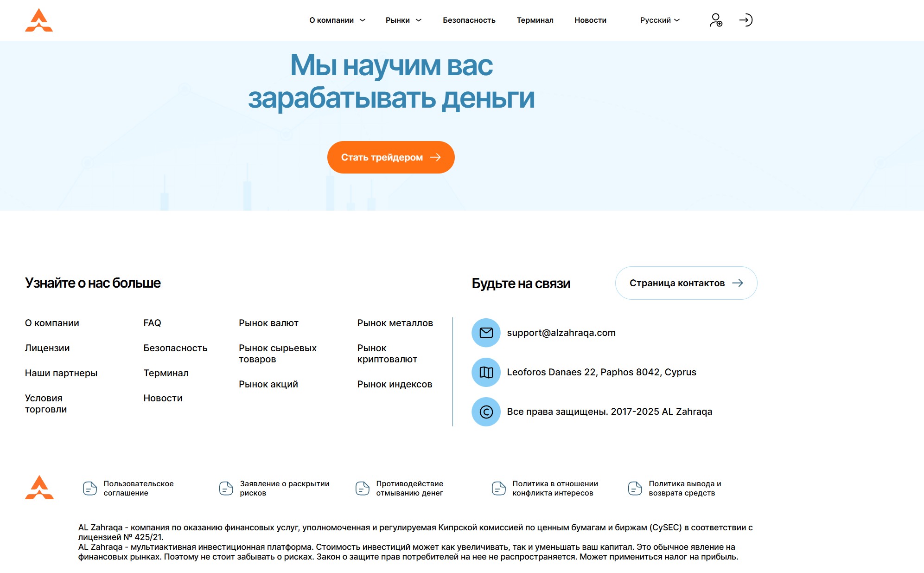The height and width of the screenshot is (573, 924).
Task: Select Новости in the header menu
Action: tap(590, 20)
